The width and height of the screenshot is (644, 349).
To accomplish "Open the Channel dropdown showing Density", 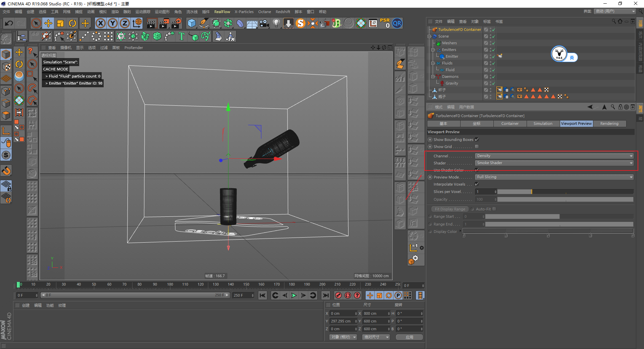I will [554, 156].
